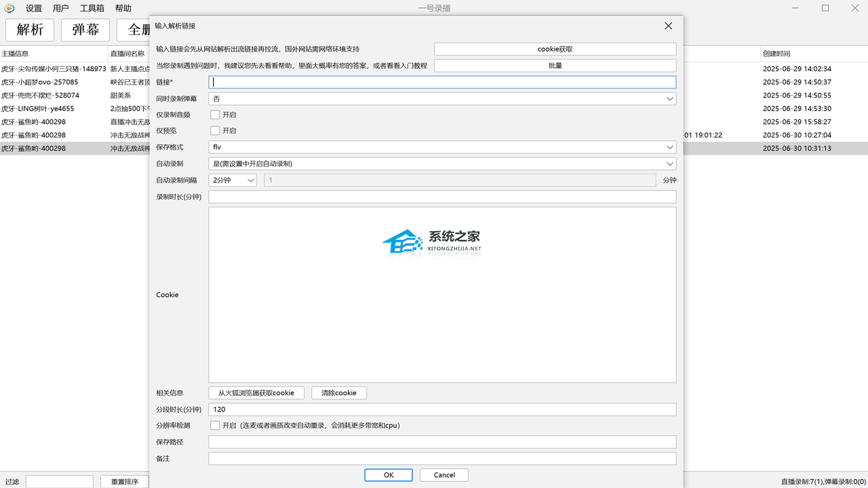The image size is (868, 488).
Task: Open the 保存格式 flv dropdown
Action: click(x=441, y=147)
